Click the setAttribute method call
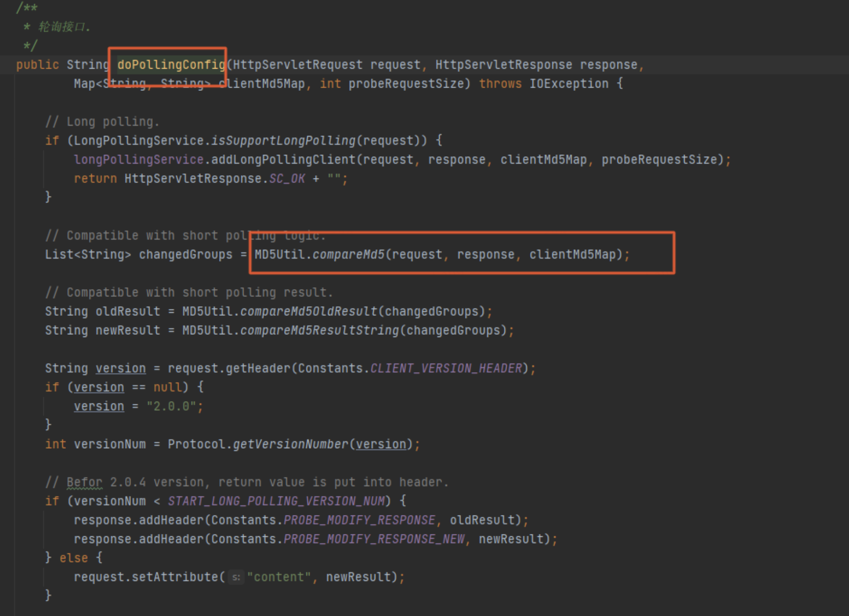 click(175, 577)
